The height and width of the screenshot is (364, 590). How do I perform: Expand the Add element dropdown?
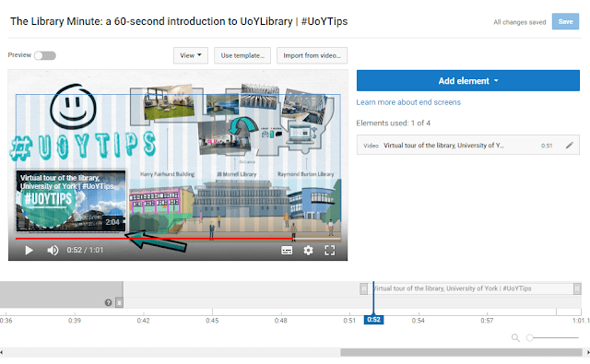click(468, 80)
